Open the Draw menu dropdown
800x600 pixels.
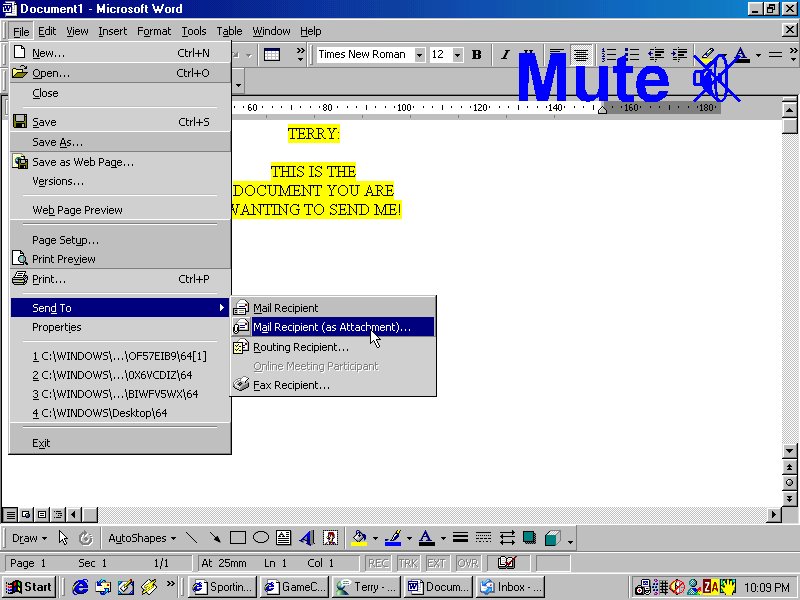(29, 538)
